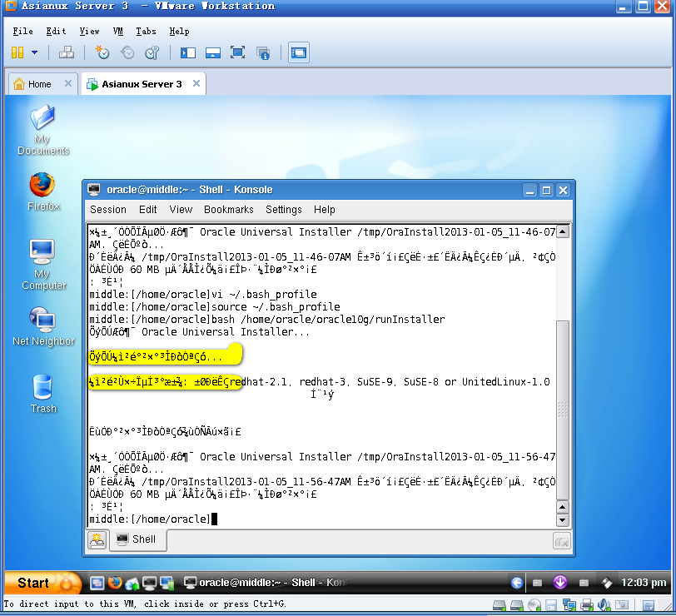Toggle the sound adapter status icon
This screenshot has width=676, height=616.
(x=604, y=605)
